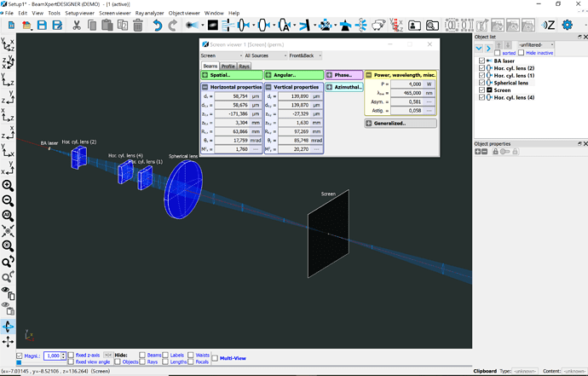588x376 pixels.
Task: Click the Cut scissors icon
Action: 77,26
